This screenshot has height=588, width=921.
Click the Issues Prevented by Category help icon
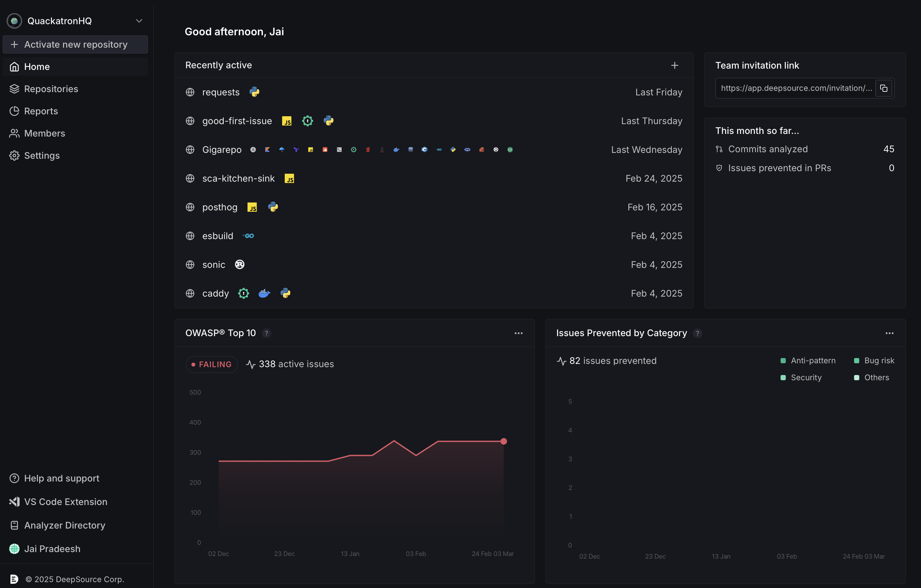pos(697,333)
